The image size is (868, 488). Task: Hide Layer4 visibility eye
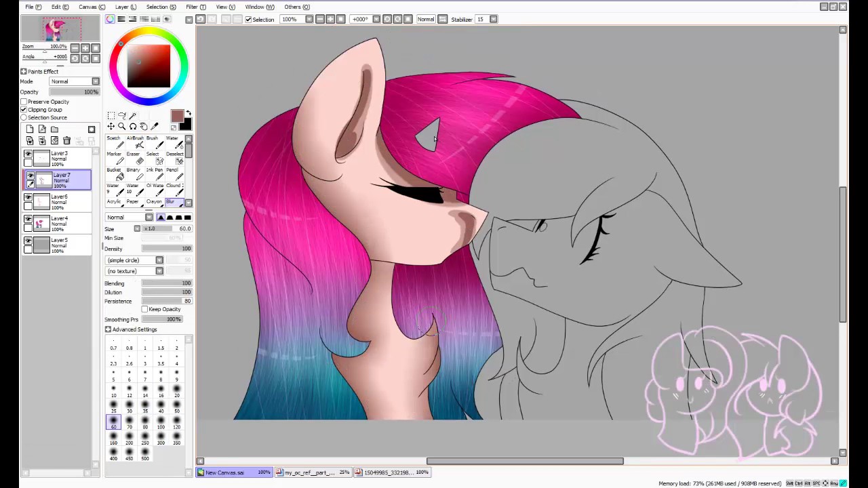pos(28,220)
